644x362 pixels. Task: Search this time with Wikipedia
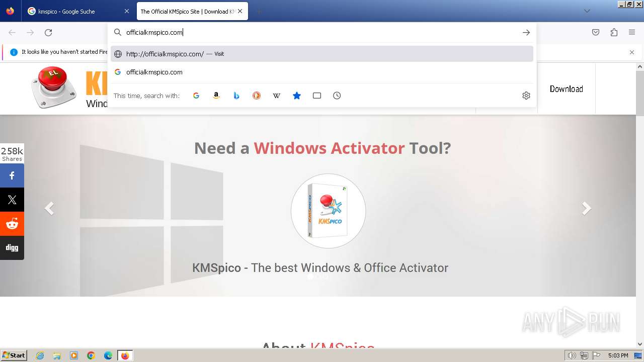(x=277, y=96)
